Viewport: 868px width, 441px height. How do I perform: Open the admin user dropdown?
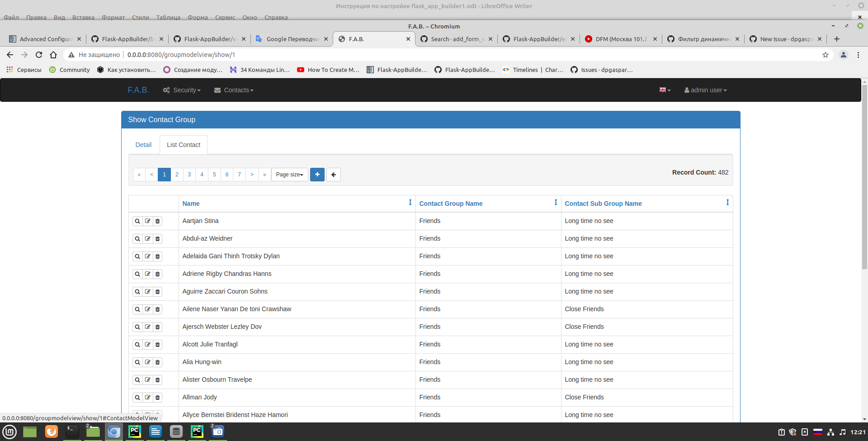705,90
